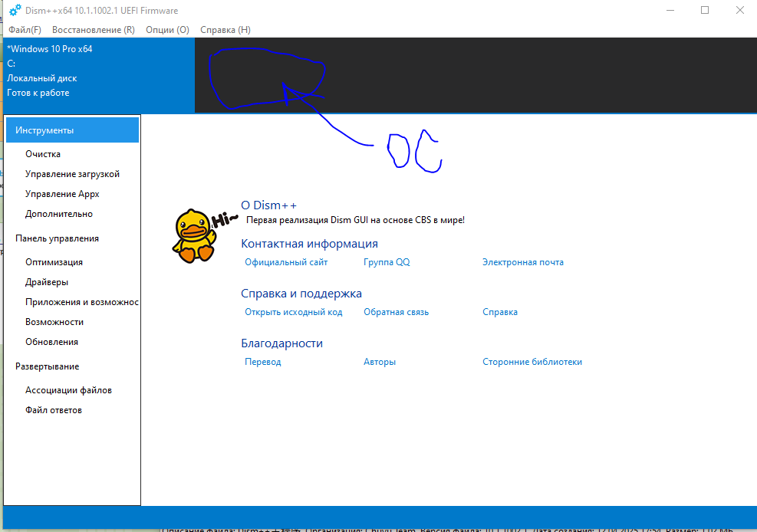
Task: Click the Панель управления section header
Action: click(57, 238)
